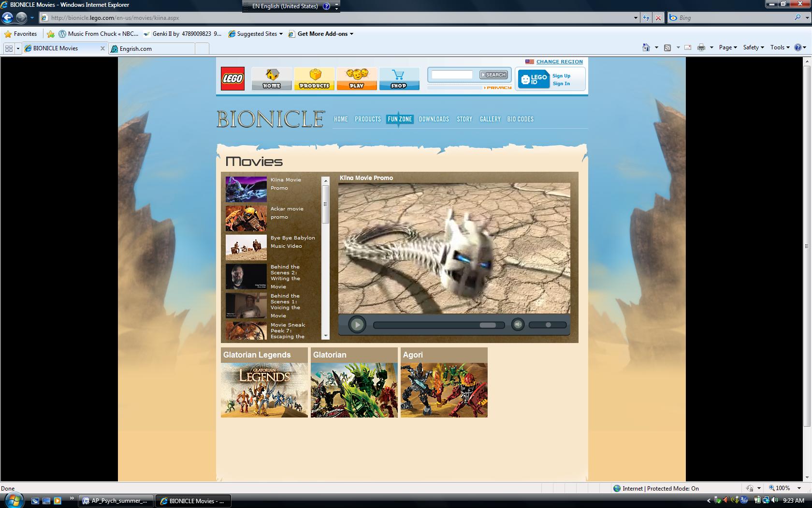Click the Windows Start orb
Viewport: 812px width, 508px height.
[13, 500]
